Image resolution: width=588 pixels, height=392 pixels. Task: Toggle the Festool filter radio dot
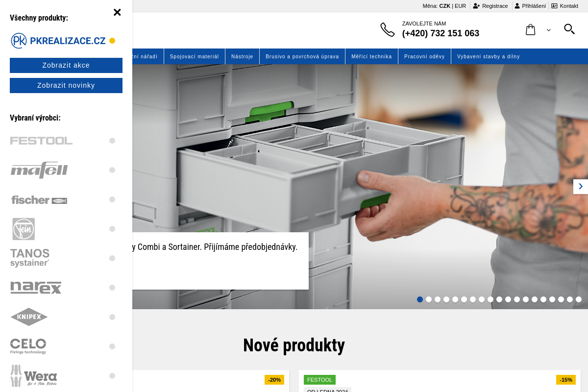(x=112, y=141)
